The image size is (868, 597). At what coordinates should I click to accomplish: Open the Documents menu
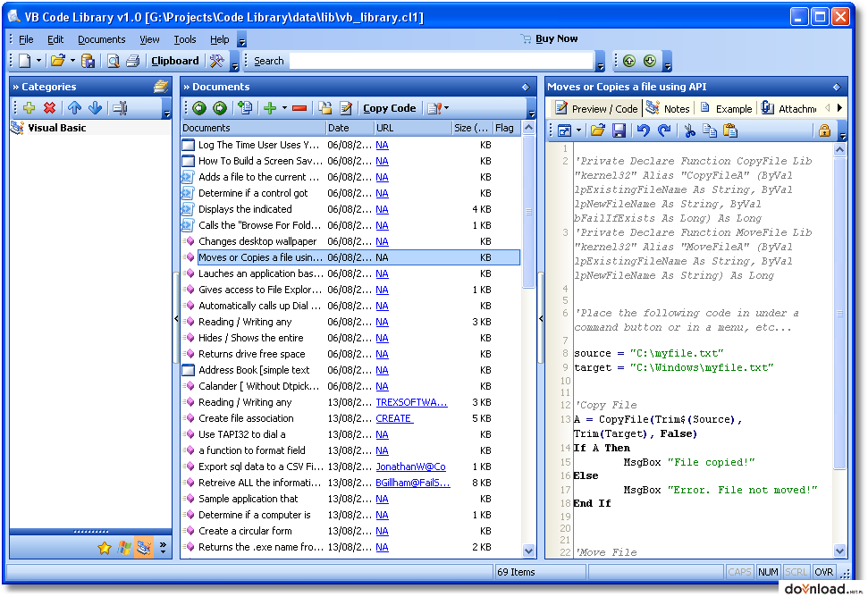(101, 39)
